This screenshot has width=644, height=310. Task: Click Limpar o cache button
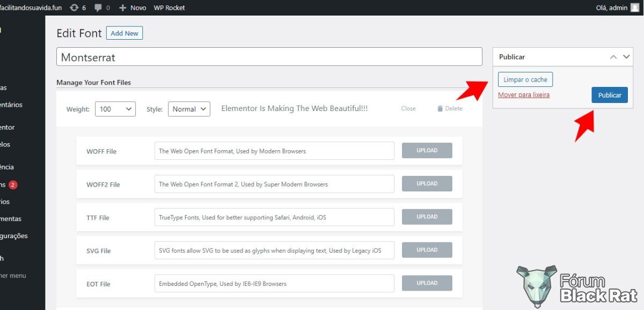coord(525,79)
